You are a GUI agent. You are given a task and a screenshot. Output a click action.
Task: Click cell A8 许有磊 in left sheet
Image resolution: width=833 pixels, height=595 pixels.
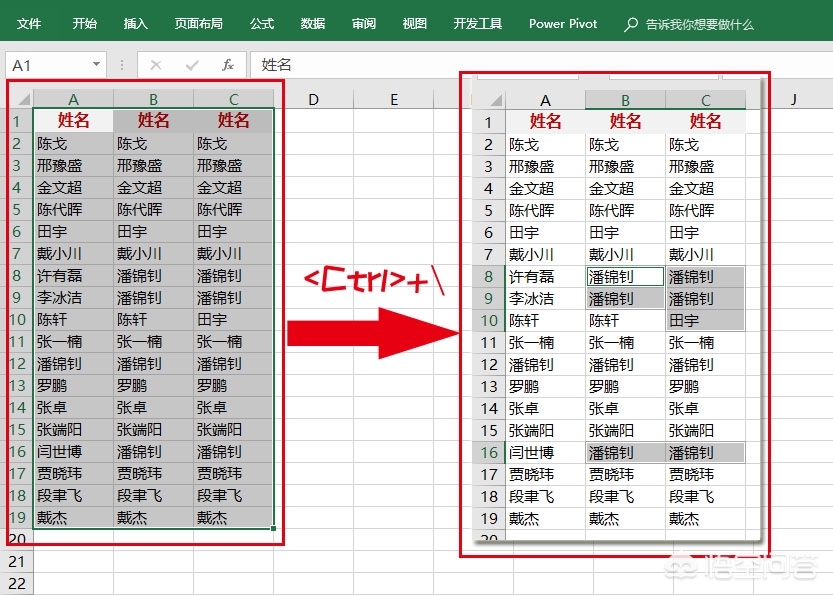click(x=73, y=276)
